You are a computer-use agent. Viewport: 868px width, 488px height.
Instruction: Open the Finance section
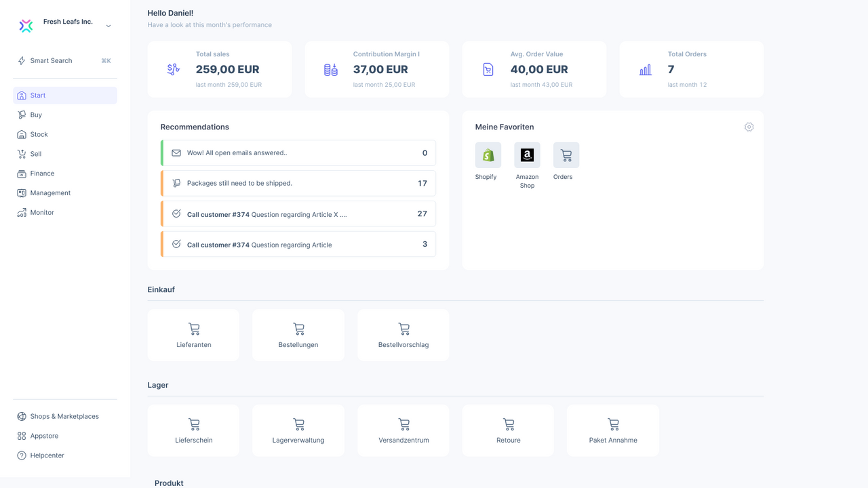tap(41, 174)
